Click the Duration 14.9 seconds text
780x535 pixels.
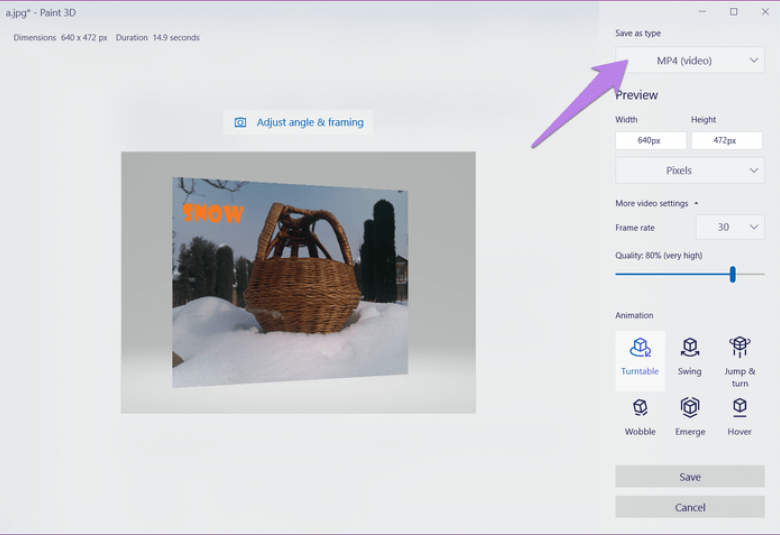click(158, 38)
